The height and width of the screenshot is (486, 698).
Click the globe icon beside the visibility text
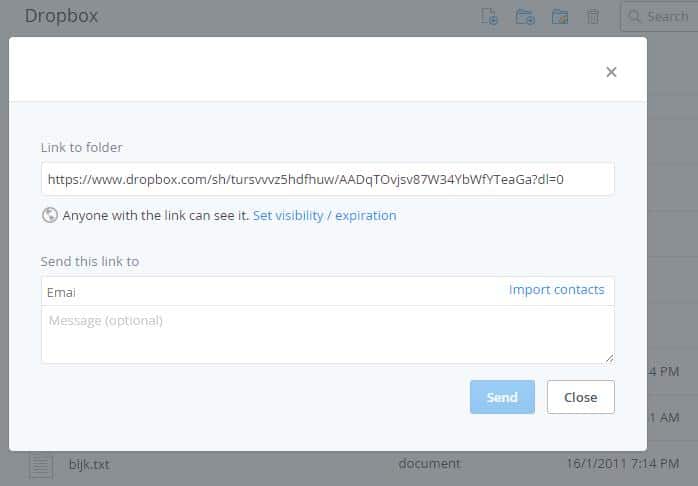point(50,215)
